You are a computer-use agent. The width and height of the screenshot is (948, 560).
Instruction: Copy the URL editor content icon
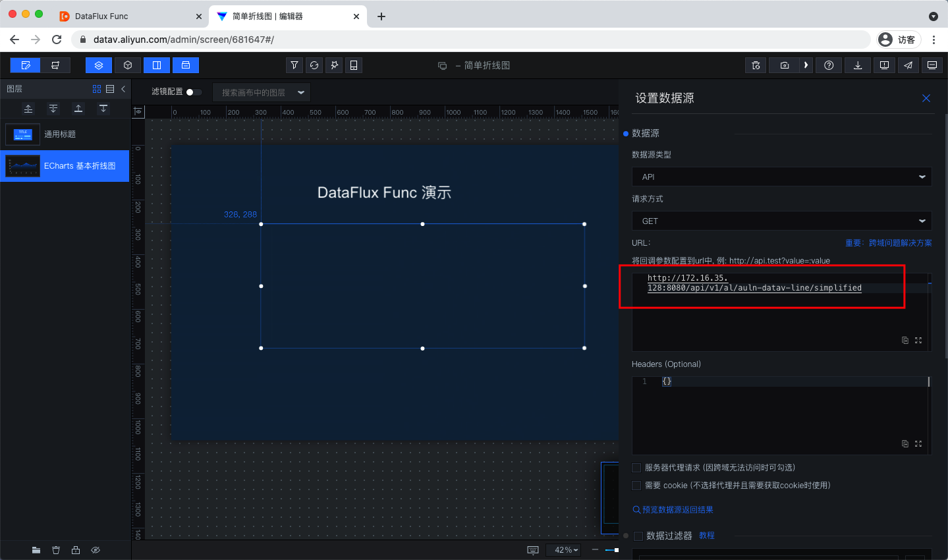[x=905, y=341]
